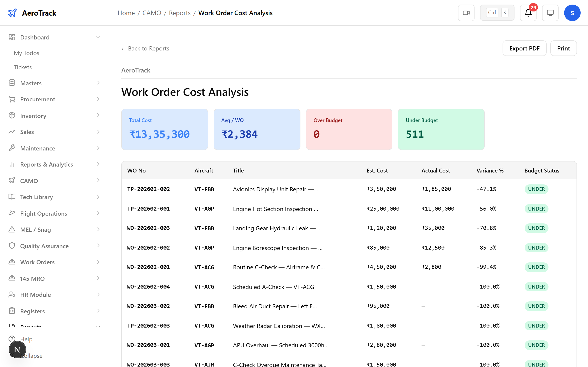
Task: Follow the Back to Reports link
Action: click(x=145, y=48)
